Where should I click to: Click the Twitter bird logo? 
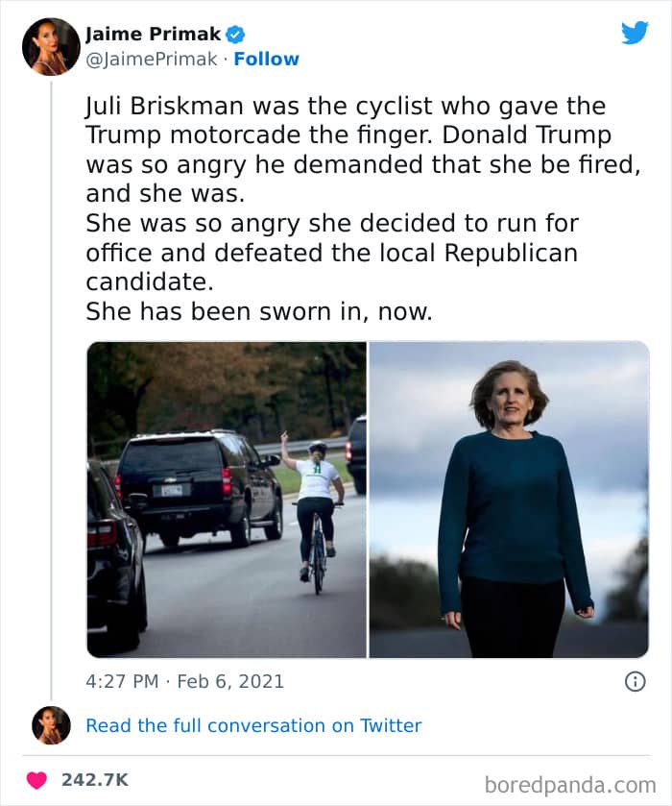tap(635, 33)
